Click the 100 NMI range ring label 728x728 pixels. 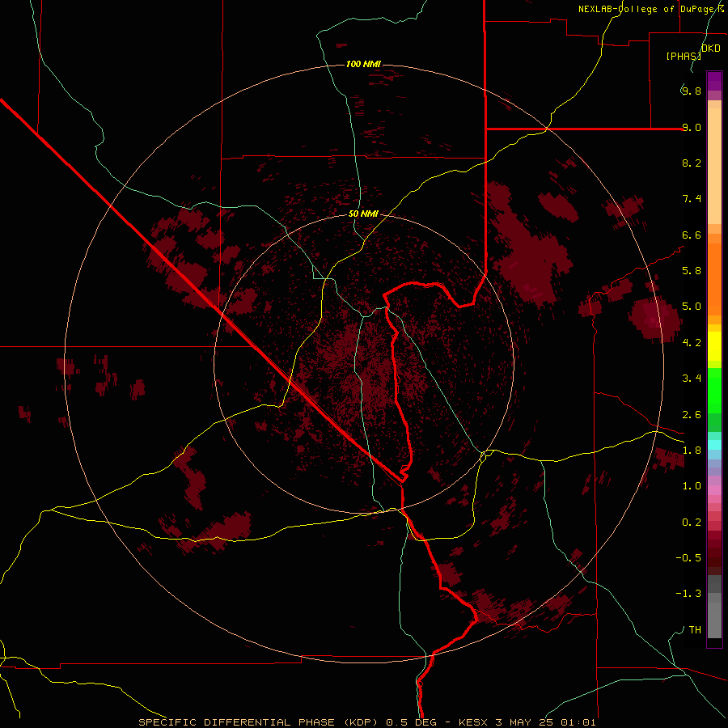click(363, 64)
